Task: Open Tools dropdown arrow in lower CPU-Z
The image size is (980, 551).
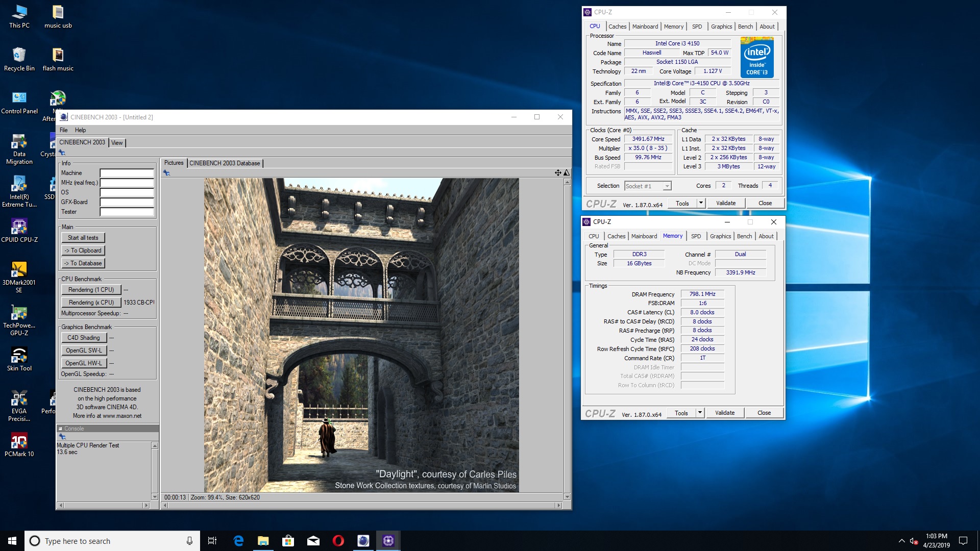Action: click(700, 413)
